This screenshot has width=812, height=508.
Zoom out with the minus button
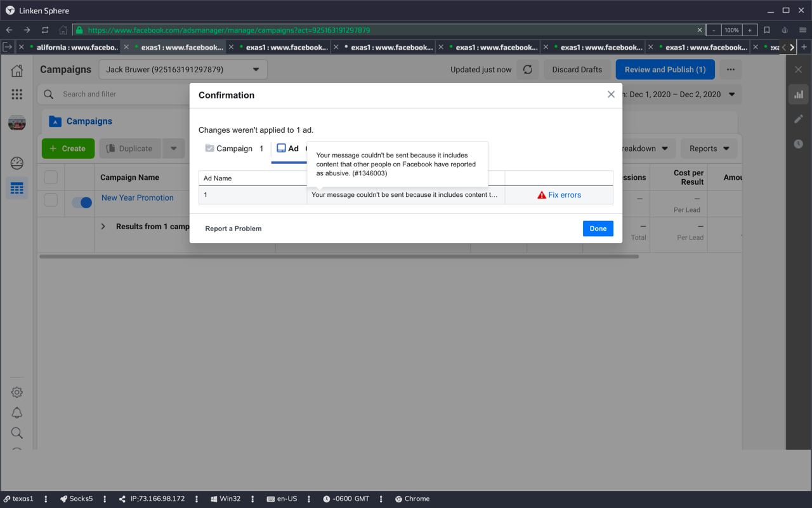click(x=714, y=30)
